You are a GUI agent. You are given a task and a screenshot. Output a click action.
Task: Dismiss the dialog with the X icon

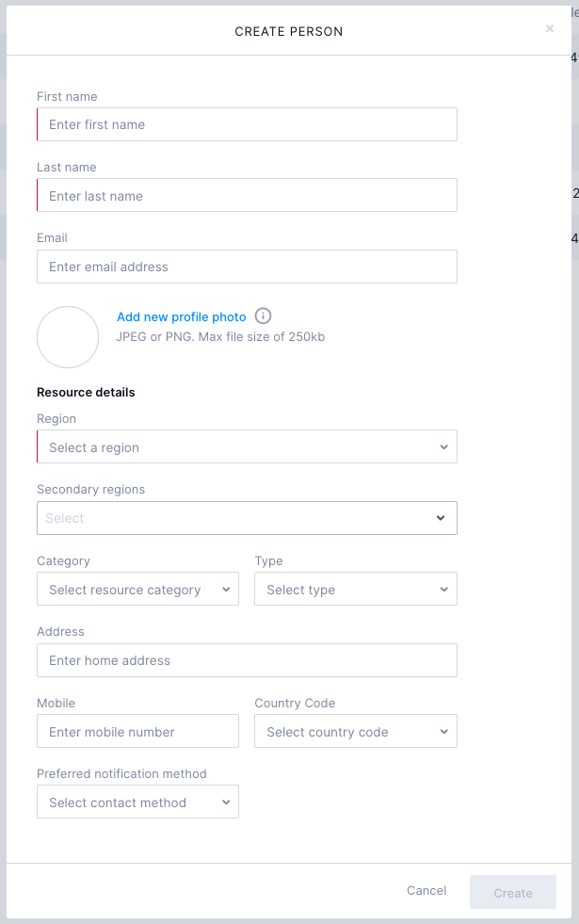550,28
